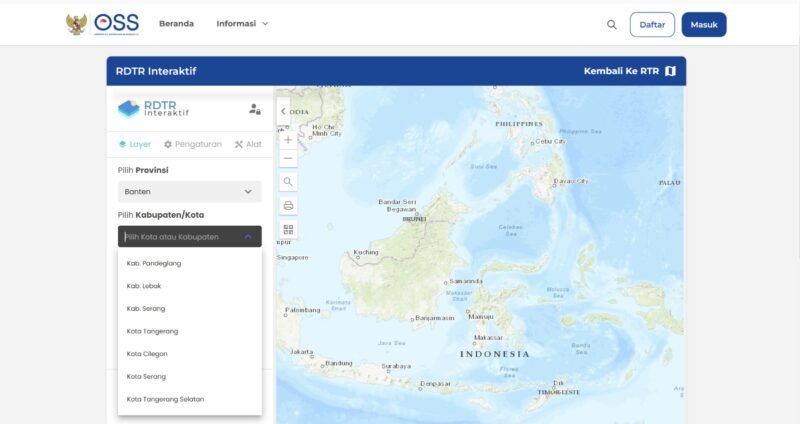Select Kab. Lebak from the list
800x424 pixels.
pyautogui.click(x=190, y=286)
